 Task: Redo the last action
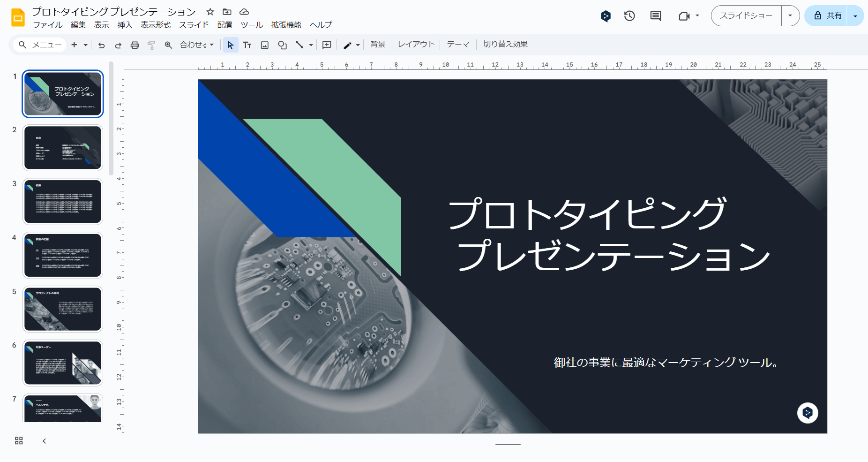[118, 45]
